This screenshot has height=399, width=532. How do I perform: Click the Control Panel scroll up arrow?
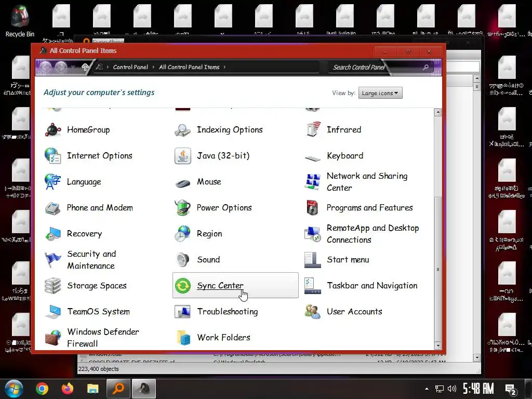(x=438, y=112)
